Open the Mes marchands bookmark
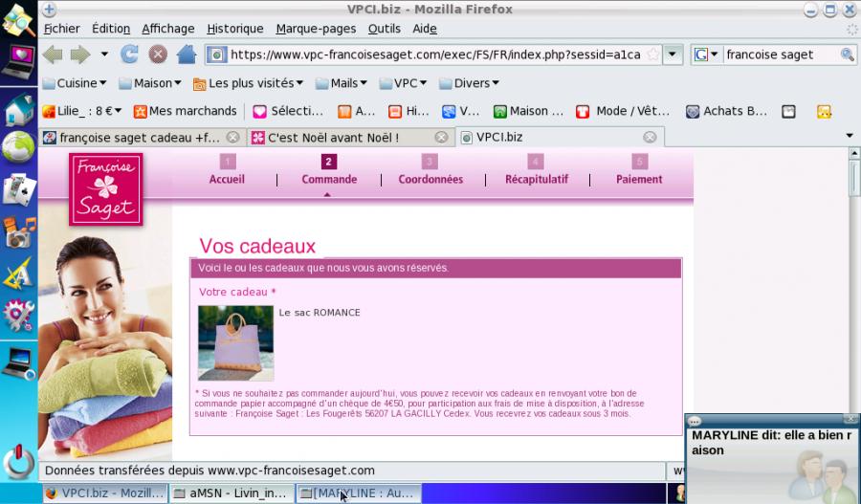861x504 pixels. (186, 111)
